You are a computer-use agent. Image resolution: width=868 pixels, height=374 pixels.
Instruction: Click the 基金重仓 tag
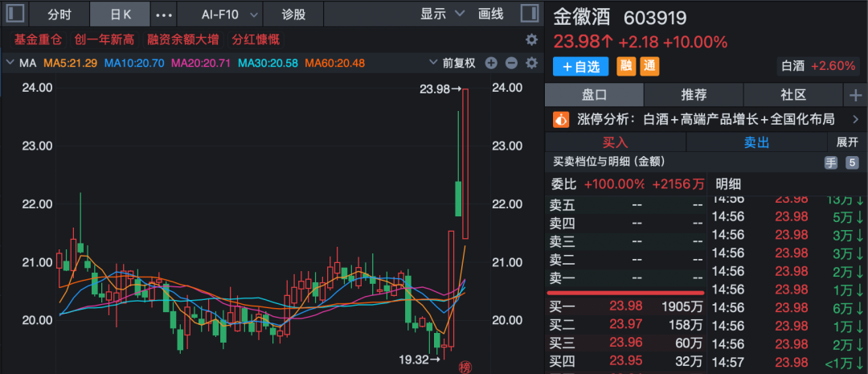pos(38,40)
